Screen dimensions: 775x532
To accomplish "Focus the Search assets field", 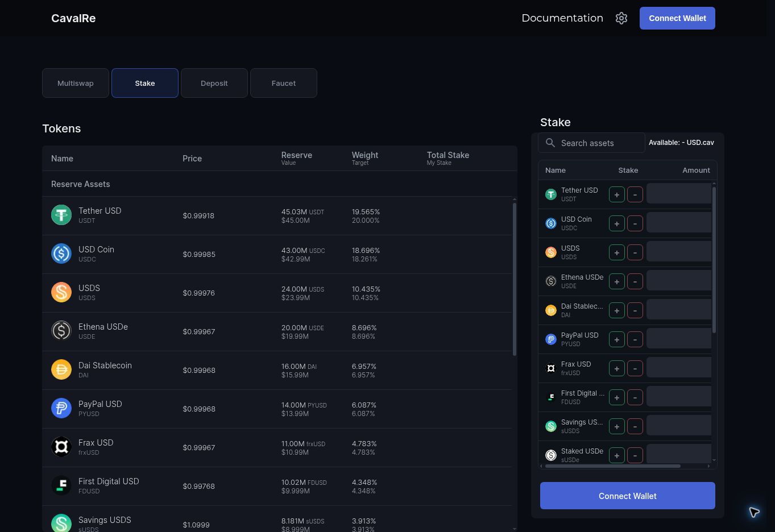I will (591, 143).
